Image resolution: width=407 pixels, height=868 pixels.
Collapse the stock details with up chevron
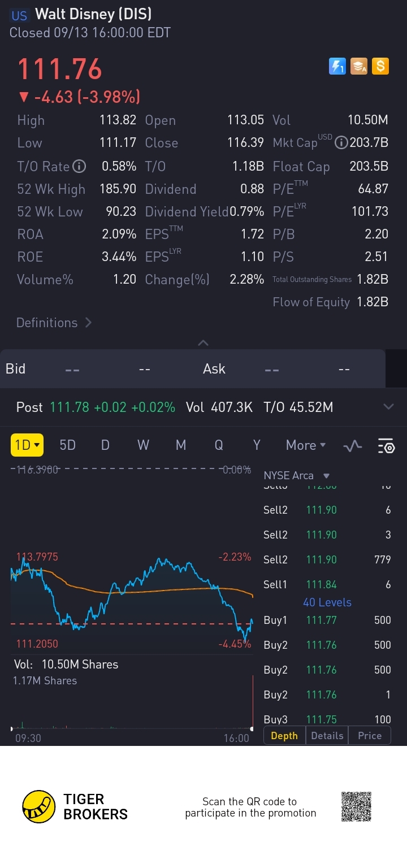coord(203,343)
